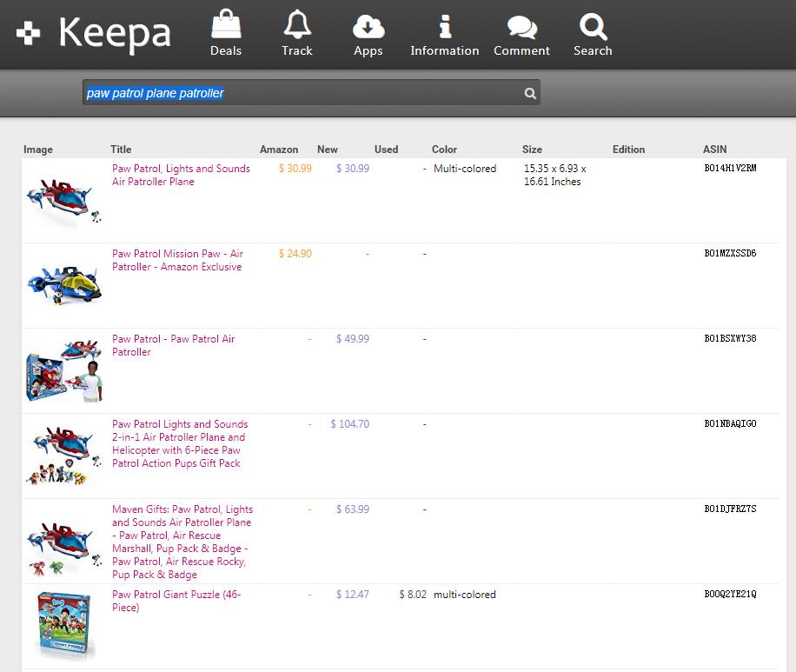Screen dimensions: 796x672
Task: Focus the 'paw patrol plane patroller' search field
Action: tap(311, 92)
